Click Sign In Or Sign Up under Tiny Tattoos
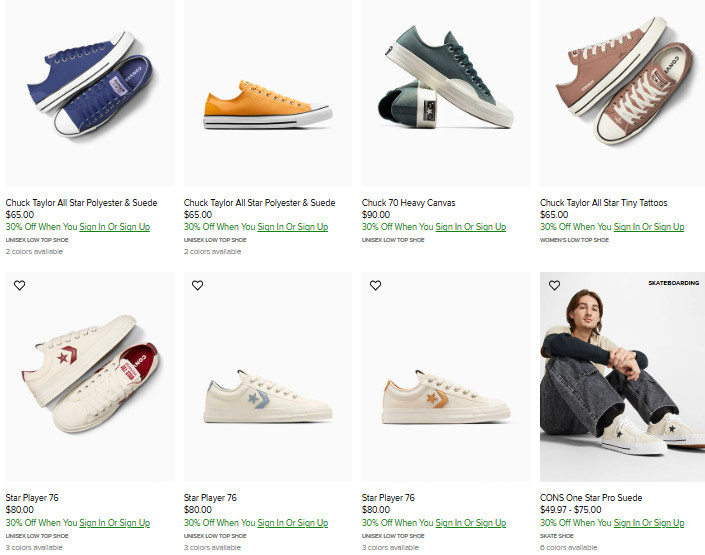This screenshot has height=555, width=705. [648, 227]
